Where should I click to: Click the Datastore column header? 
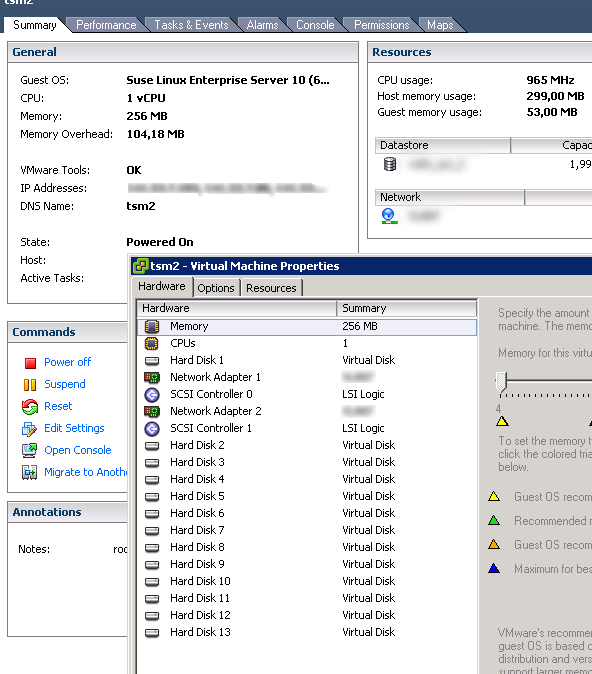coord(442,145)
